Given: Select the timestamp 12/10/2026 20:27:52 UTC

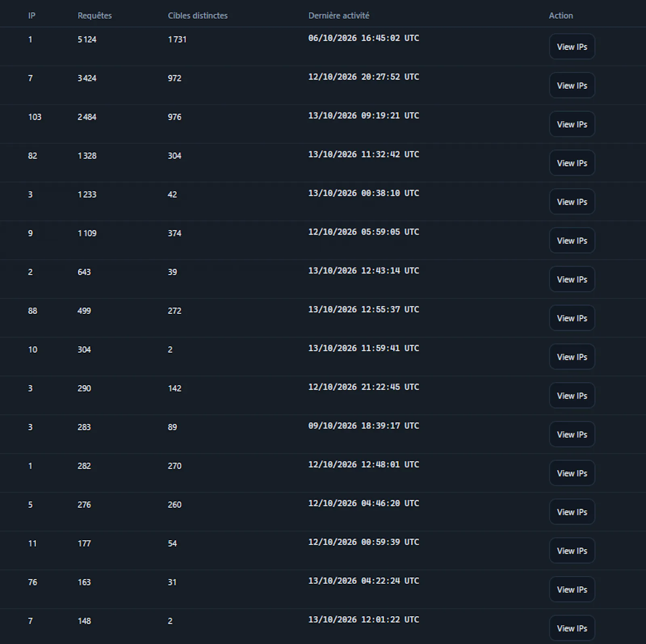Looking at the screenshot, I should click(363, 77).
